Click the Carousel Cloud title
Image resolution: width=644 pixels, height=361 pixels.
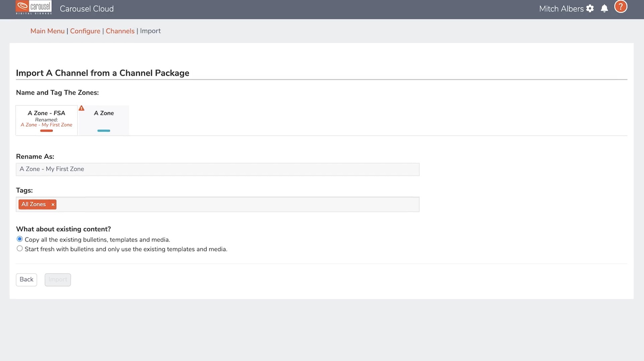click(x=87, y=9)
